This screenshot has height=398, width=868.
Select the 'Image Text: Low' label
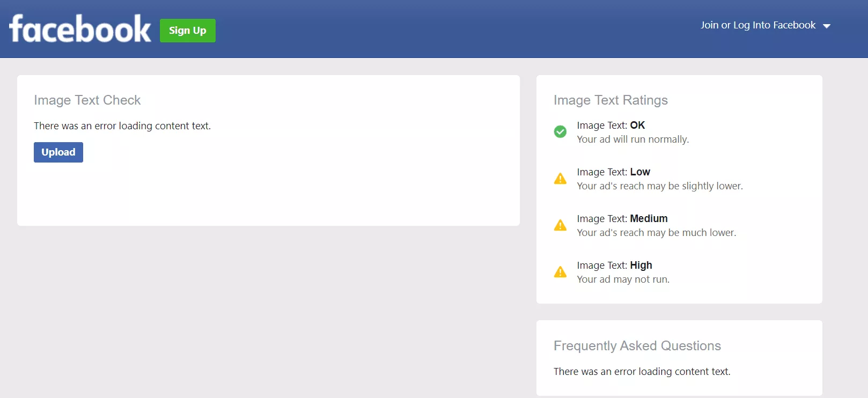[613, 172]
